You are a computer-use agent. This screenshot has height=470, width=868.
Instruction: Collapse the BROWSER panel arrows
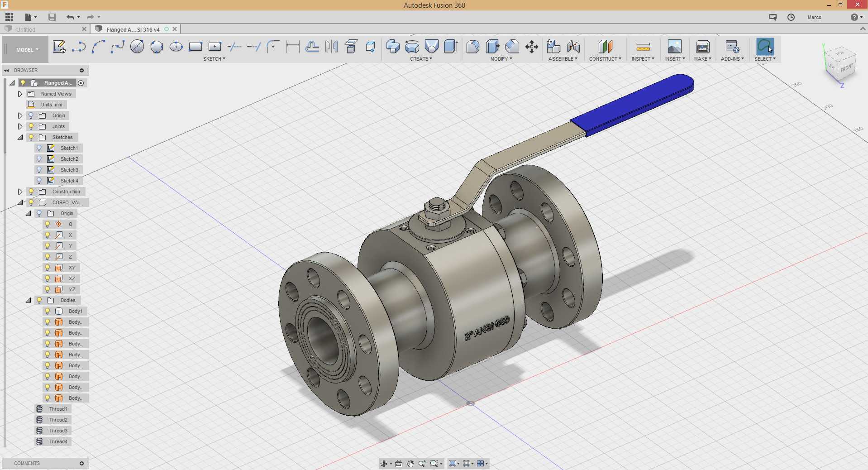click(7, 71)
